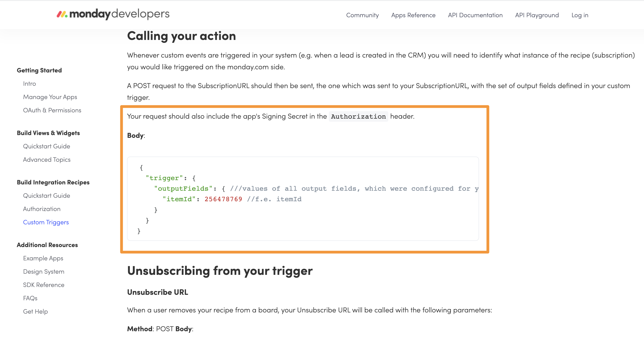Screen dimensions: 644x350
Task: Open OAuth & Permissions page
Action: pyautogui.click(x=52, y=110)
